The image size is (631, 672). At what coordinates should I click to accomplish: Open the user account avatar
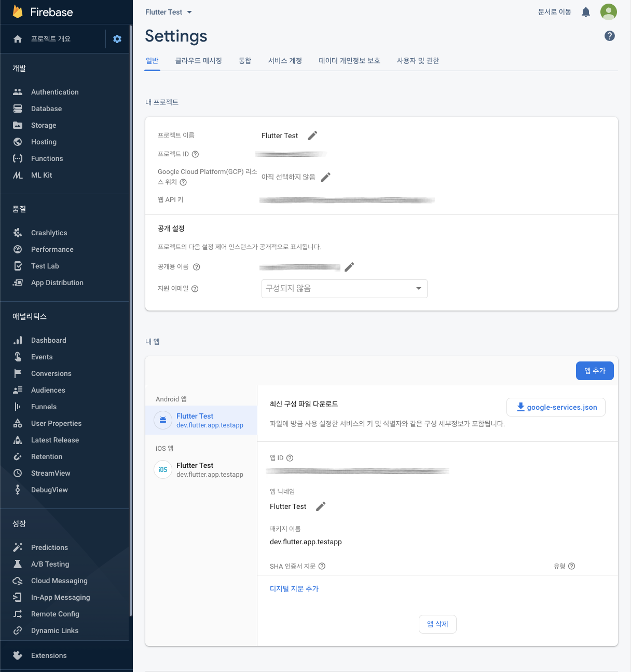click(609, 12)
